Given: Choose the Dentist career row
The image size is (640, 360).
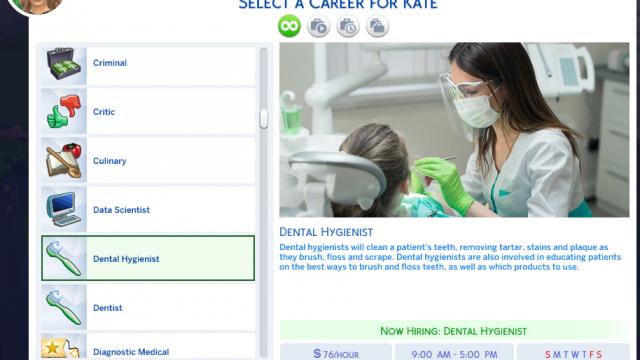Looking at the screenshot, I should click(148, 307).
